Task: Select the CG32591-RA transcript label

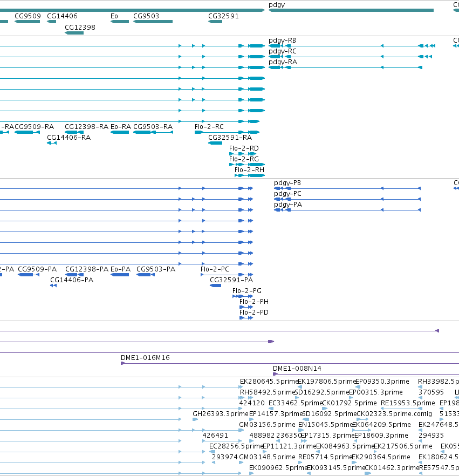Action: pos(230,138)
